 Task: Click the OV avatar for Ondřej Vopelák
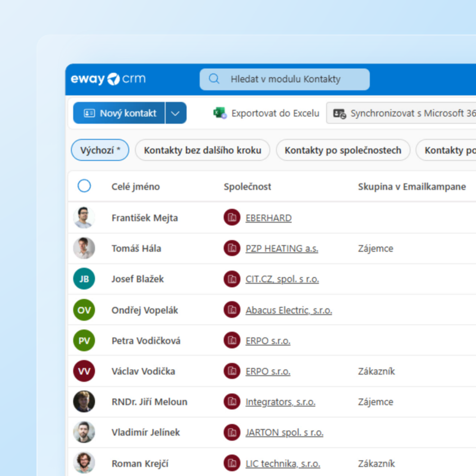click(x=84, y=310)
